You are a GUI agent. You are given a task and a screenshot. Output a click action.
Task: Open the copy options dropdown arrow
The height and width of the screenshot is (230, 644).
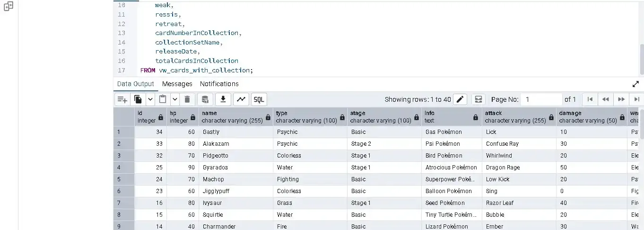[x=150, y=99]
